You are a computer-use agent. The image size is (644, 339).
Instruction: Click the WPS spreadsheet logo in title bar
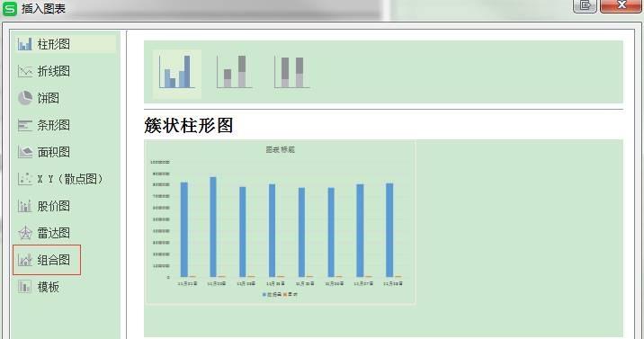[x=10, y=8]
